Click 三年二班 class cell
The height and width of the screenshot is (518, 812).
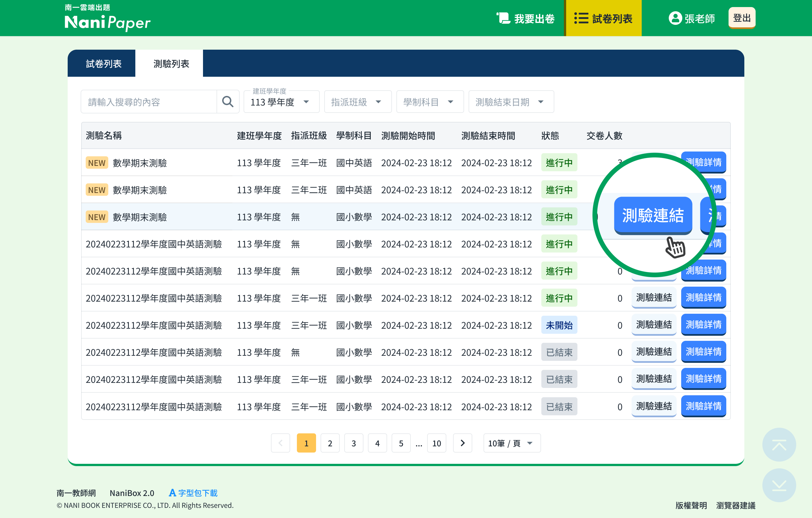pyautogui.click(x=309, y=190)
